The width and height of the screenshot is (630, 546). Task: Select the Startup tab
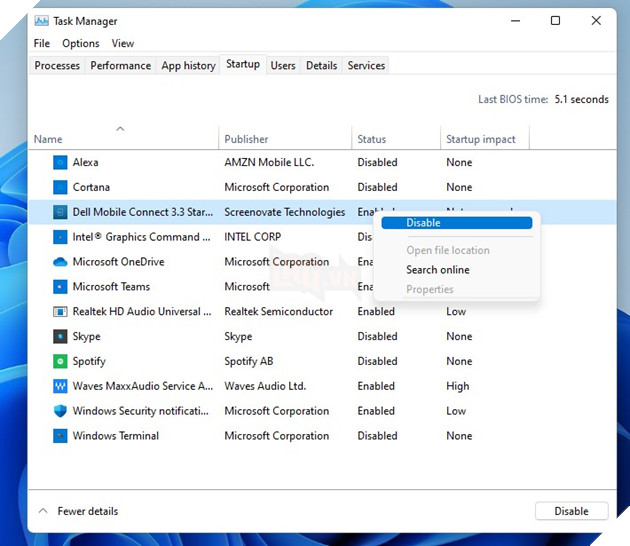click(243, 64)
